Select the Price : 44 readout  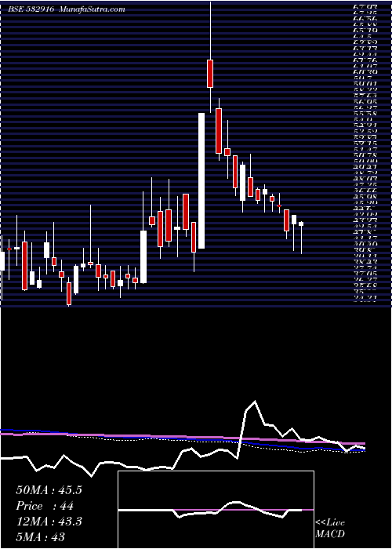pyautogui.click(x=45, y=506)
